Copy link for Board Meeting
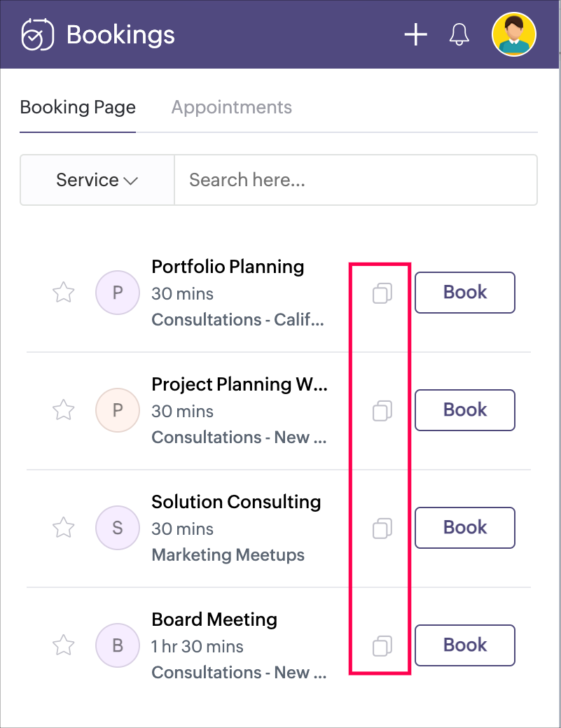561x728 pixels. coord(382,646)
